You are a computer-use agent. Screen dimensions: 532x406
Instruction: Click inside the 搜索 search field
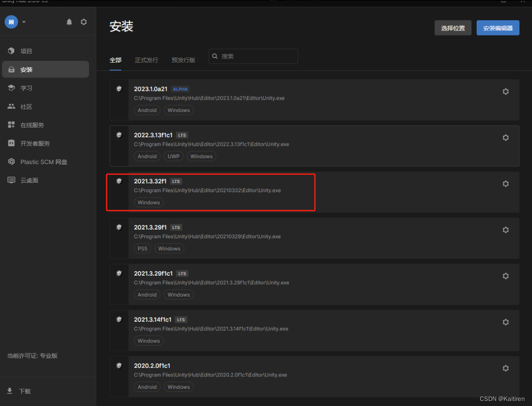(253, 56)
